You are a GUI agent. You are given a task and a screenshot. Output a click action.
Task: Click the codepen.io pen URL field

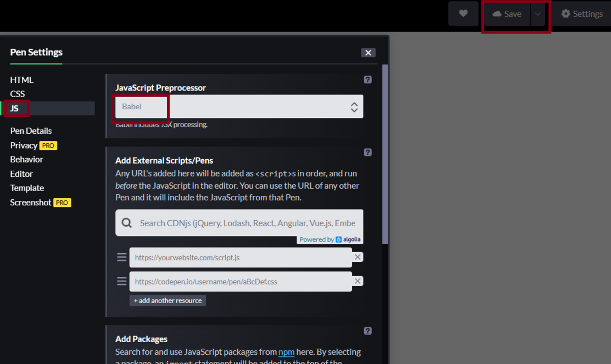[x=240, y=281]
